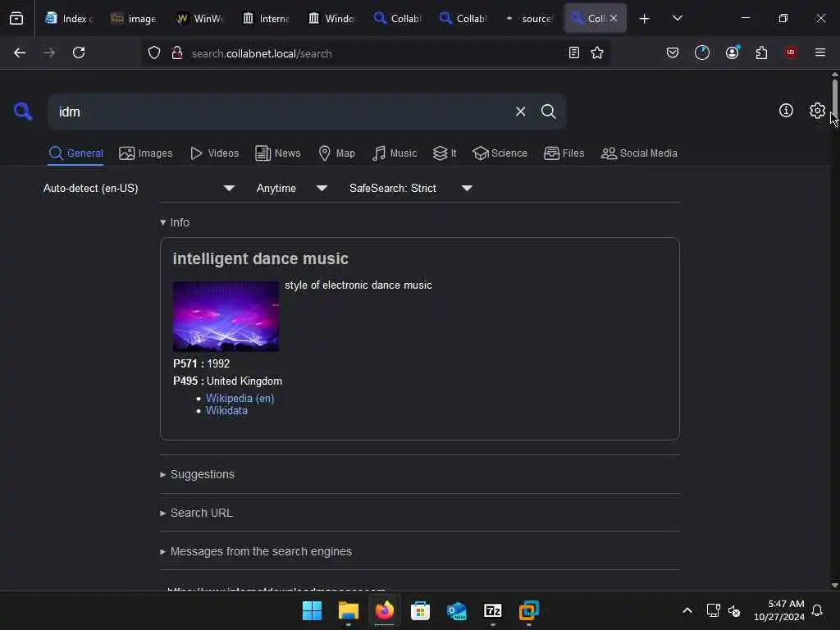Open Firefox account icon
Screen dimensions: 840x630
[x=732, y=52]
